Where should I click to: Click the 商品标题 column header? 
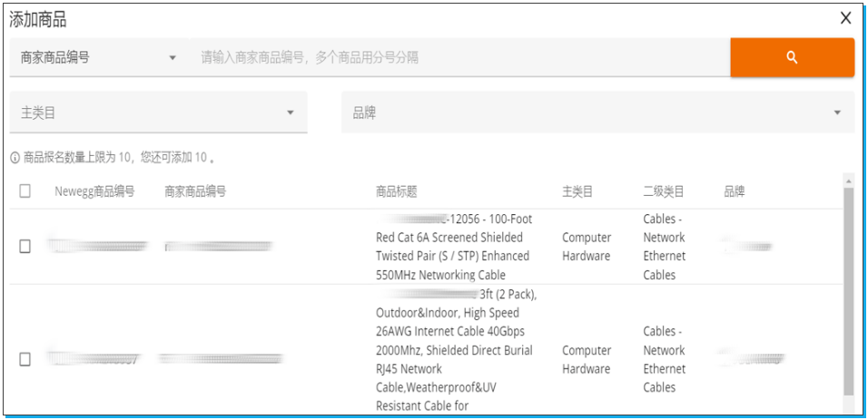point(396,191)
